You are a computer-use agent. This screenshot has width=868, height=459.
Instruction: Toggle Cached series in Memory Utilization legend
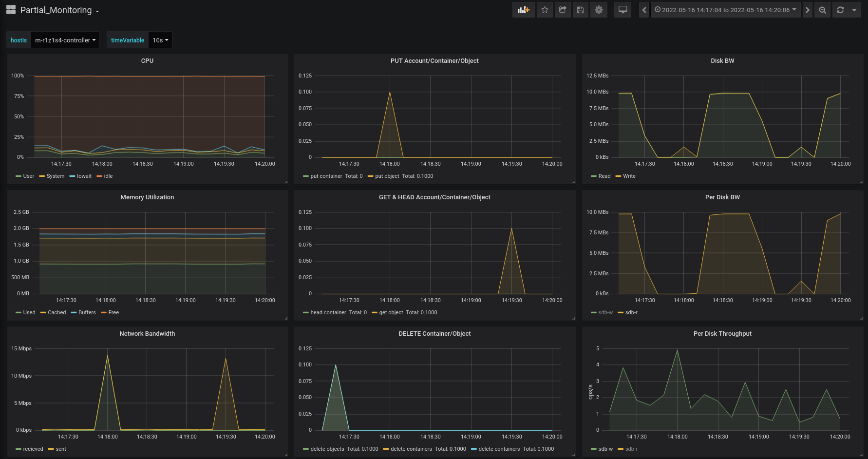point(57,313)
